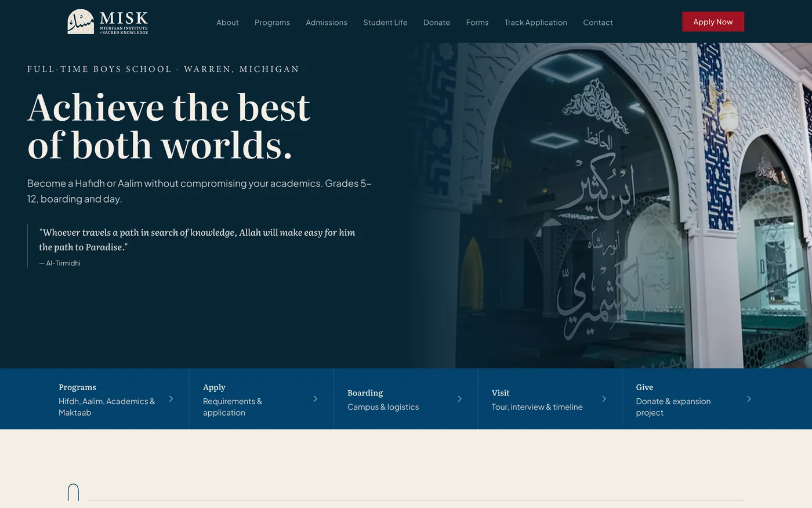The image size is (812, 508).
Task: Open Track Application page link
Action: [536, 22]
